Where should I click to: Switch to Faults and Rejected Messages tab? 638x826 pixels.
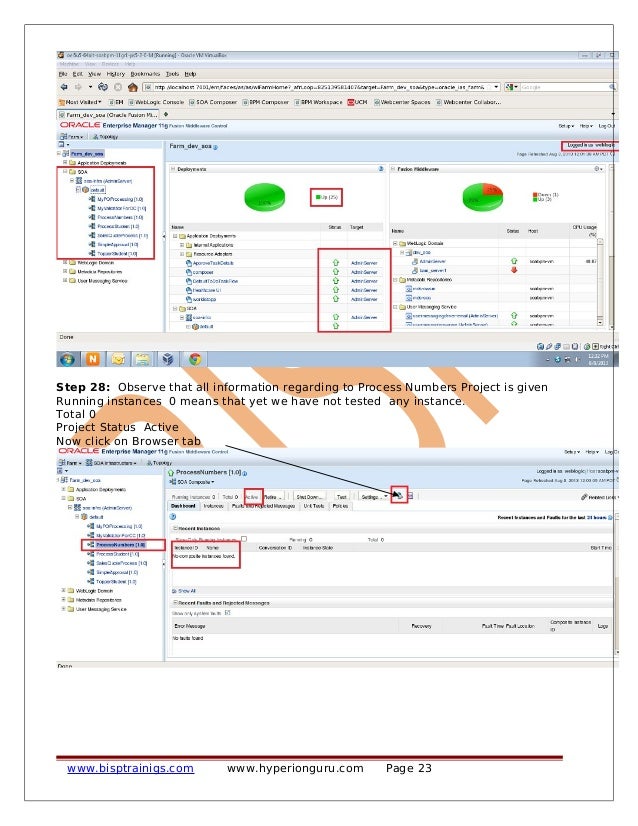pos(263,506)
